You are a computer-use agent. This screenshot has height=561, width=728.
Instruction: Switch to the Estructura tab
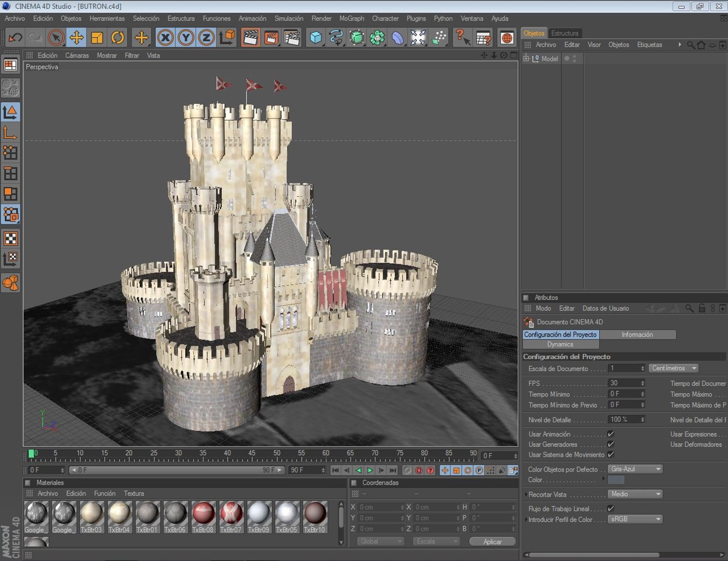[564, 33]
